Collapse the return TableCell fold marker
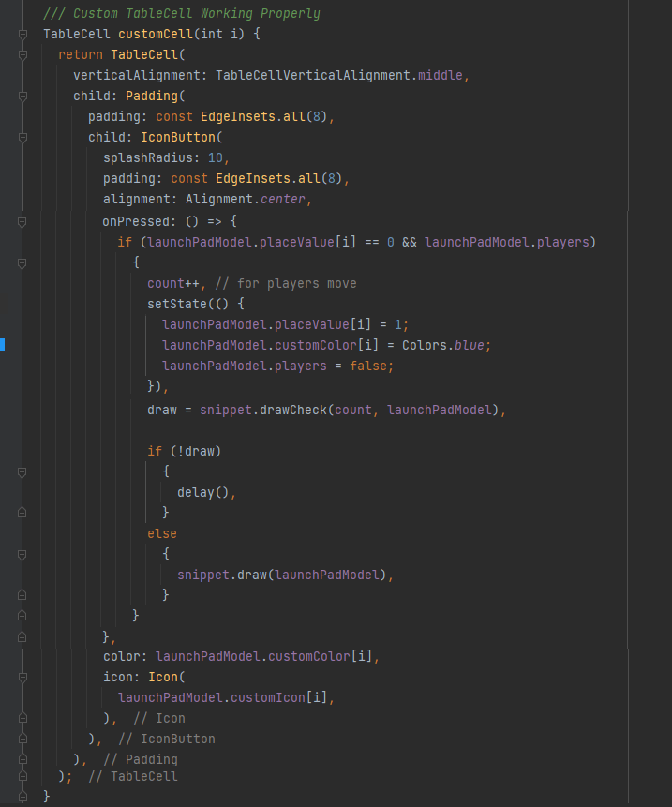672x807 pixels. pos(23,55)
